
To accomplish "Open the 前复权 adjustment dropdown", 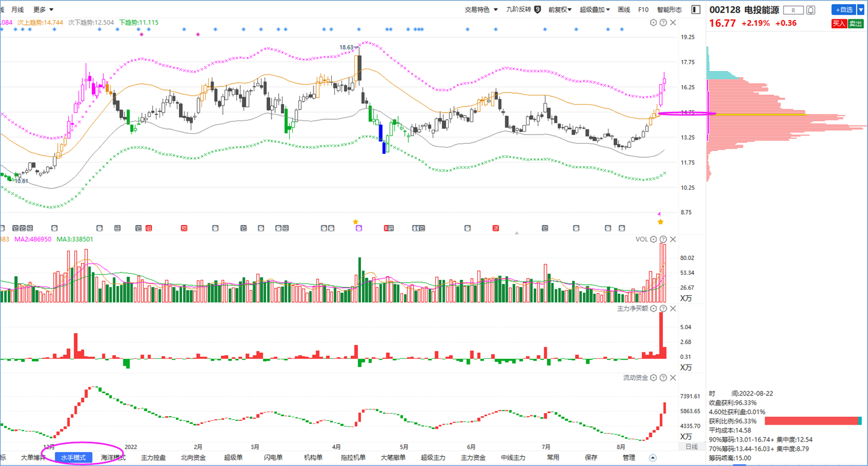I will pyautogui.click(x=560, y=10).
